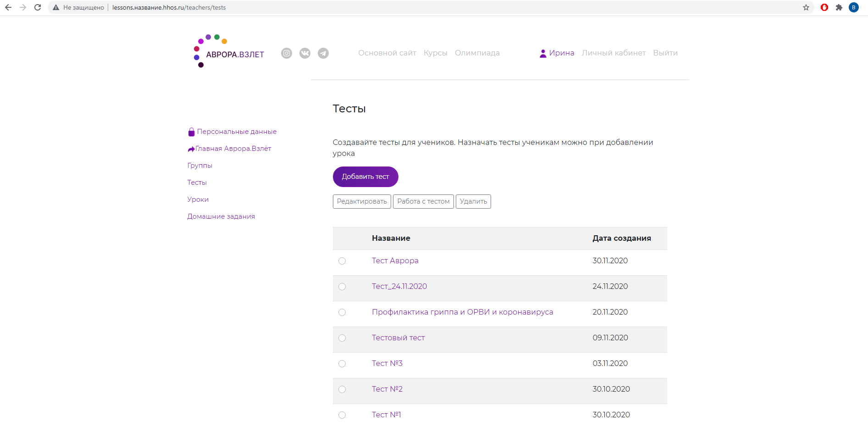
Task: Click the Удалить button
Action: click(473, 201)
